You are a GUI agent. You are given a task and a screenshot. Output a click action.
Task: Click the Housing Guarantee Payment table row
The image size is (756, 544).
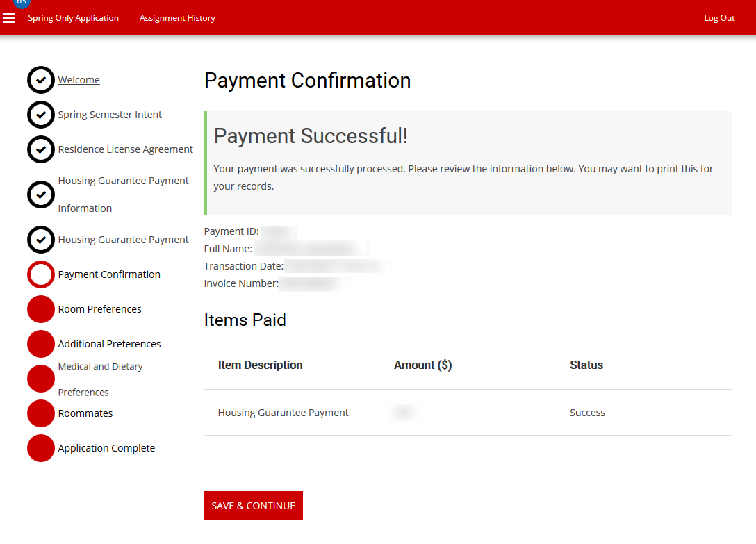(x=283, y=413)
